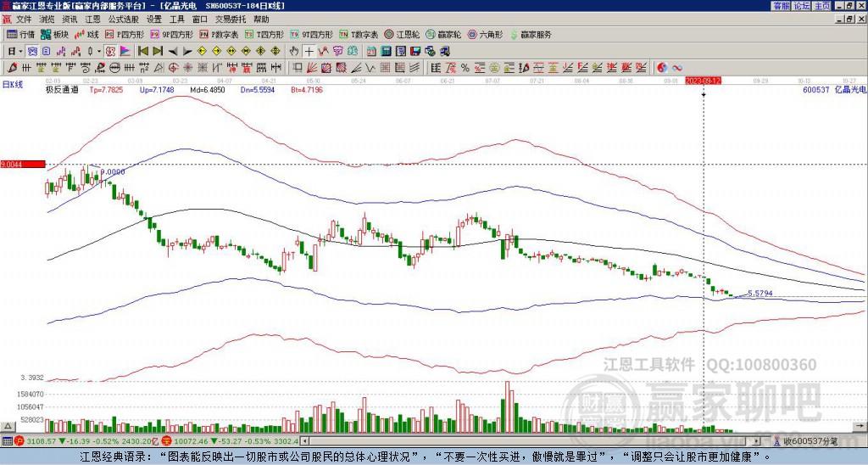The image size is (868, 465).
Task: Select the red pen drawing tool
Action: [x=11, y=68]
